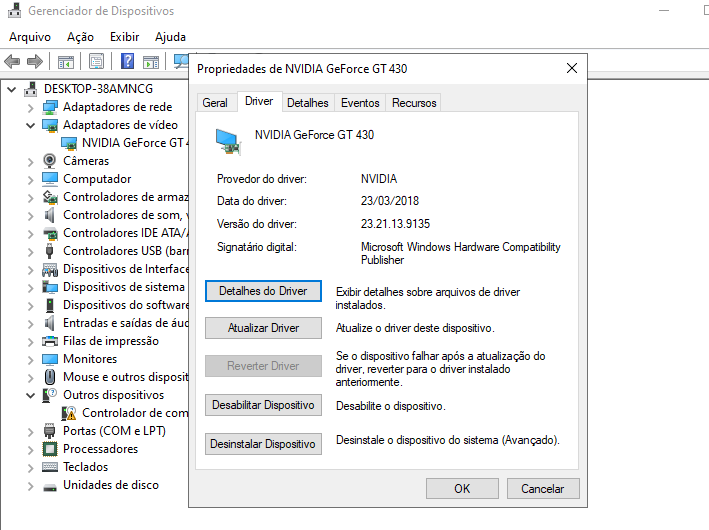Viewport: 709px width, 530px height.
Task: Expand the Unidades de disco node
Action: [x=30, y=486]
